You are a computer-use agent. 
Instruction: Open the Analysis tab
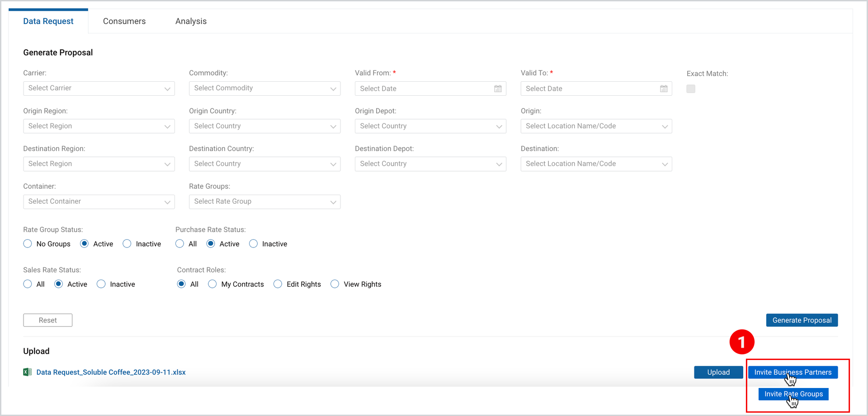click(x=191, y=21)
